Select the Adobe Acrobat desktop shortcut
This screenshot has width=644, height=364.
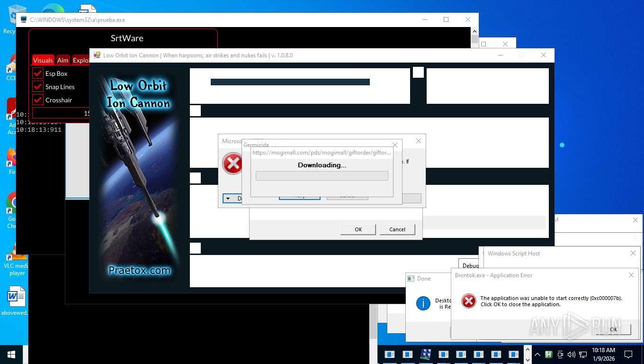[12, 116]
